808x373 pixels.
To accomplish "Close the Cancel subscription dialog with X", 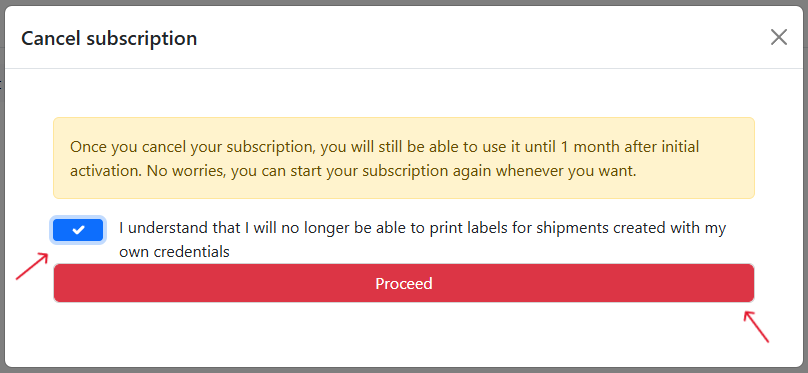I will click(x=779, y=37).
